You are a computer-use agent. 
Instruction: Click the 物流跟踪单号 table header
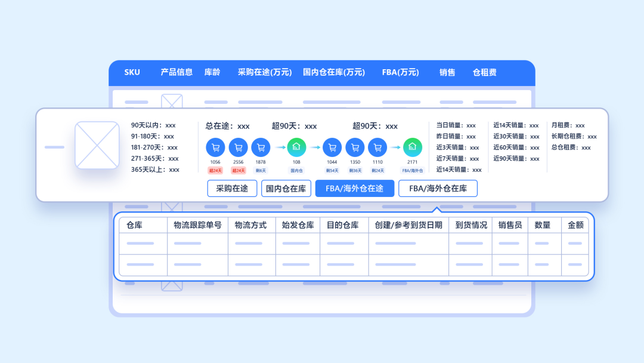click(197, 224)
